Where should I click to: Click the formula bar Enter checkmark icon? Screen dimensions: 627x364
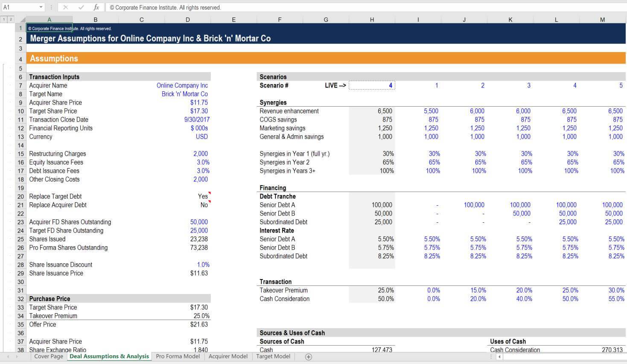pos(81,7)
